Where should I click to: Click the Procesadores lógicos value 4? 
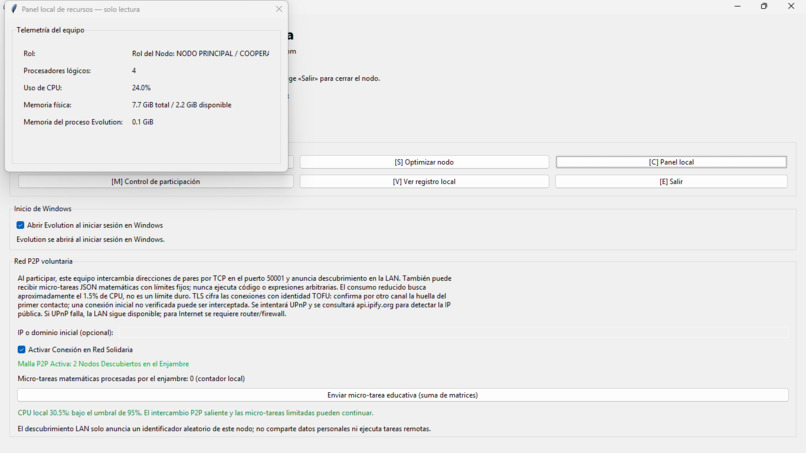point(134,71)
